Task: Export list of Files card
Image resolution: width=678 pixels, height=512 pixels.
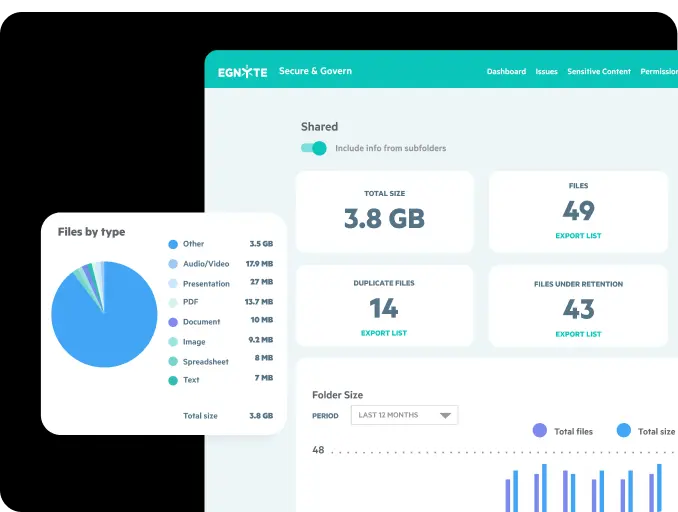Action: pos(578,236)
